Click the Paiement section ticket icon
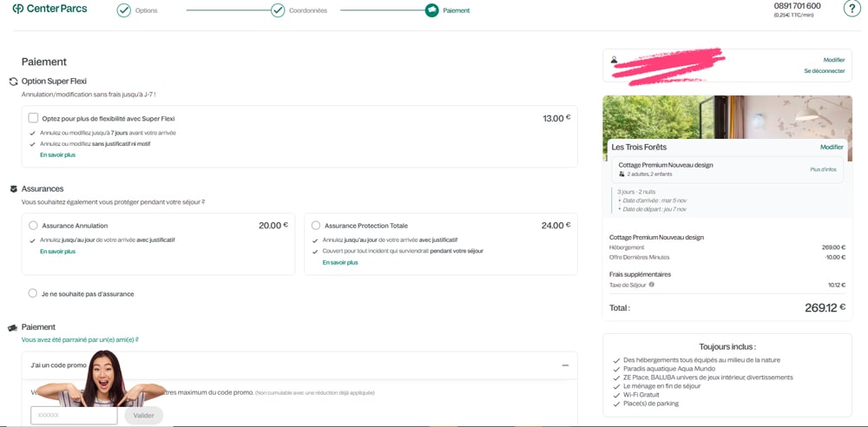 (x=13, y=328)
